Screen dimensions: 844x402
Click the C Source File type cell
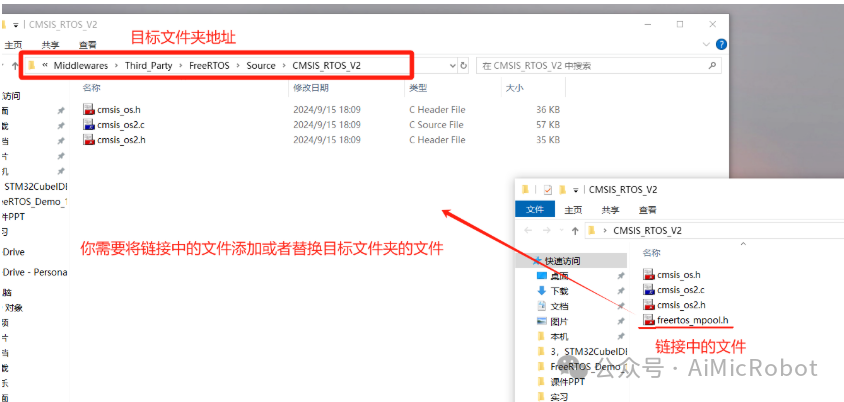pyautogui.click(x=436, y=124)
